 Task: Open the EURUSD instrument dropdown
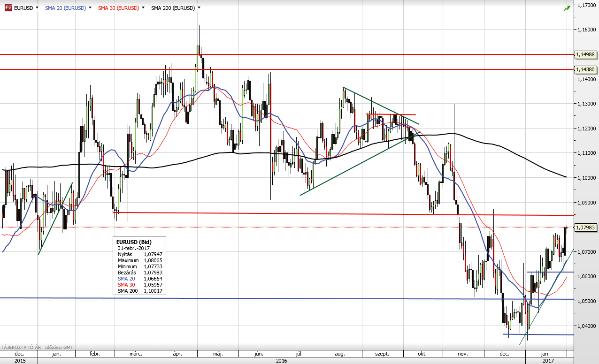tap(37, 8)
